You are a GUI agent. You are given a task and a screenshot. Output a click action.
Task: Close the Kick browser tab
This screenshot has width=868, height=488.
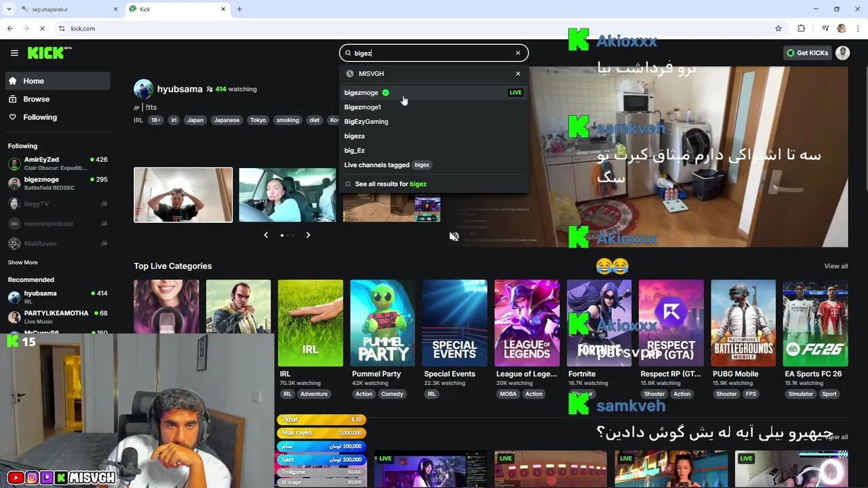pos(223,9)
